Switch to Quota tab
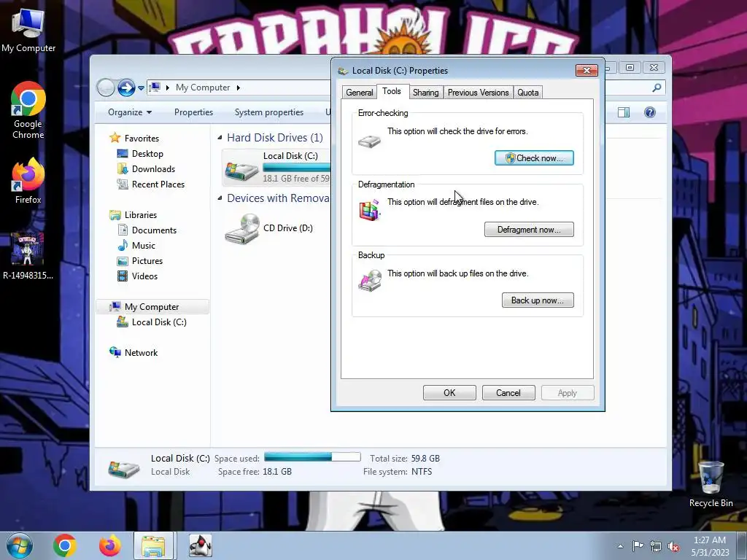 tap(528, 93)
